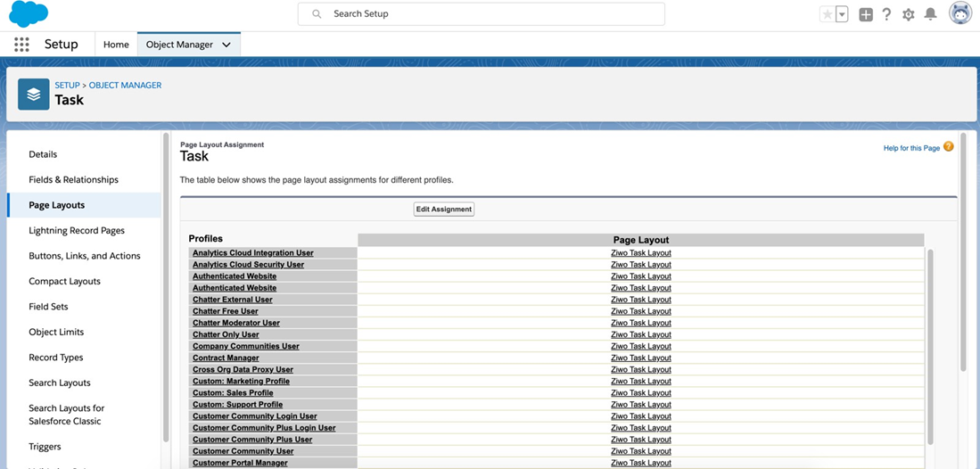Viewport: 980px width, 469px height.
Task: Open Chatter Free User profile
Action: [x=225, y=311]
